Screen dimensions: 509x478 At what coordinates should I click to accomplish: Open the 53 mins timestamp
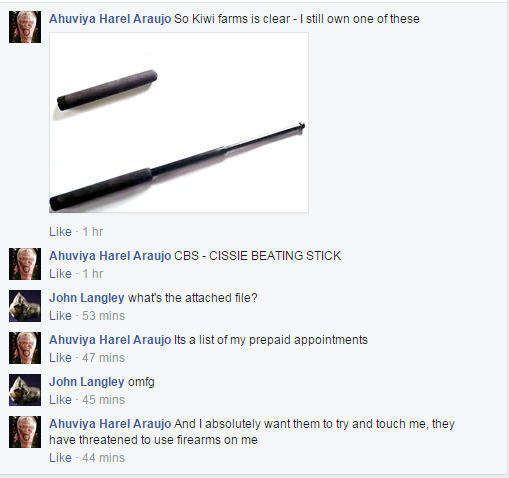[x=103, y=316]
